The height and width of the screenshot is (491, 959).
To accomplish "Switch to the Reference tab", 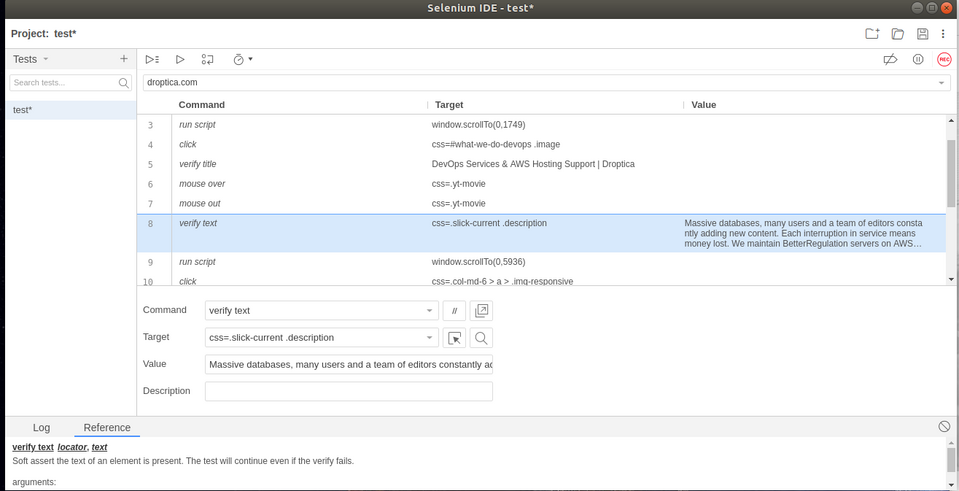I will tap(107, 427).
